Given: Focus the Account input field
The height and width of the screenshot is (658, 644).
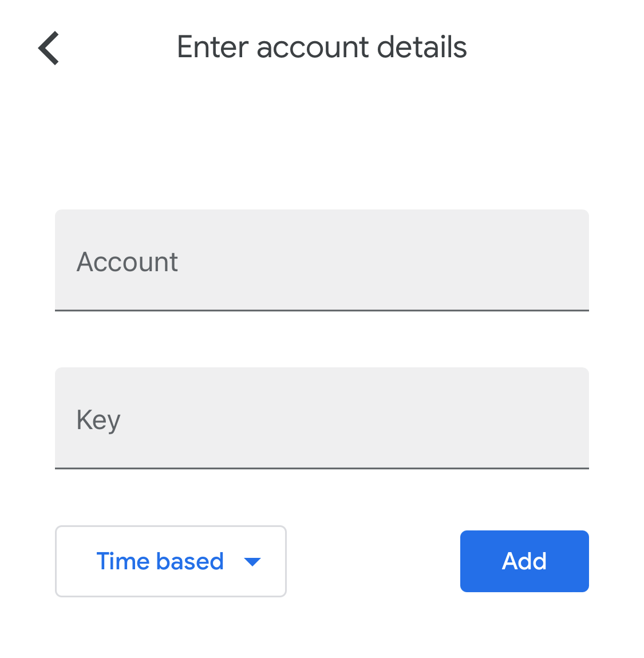Looking at the screenshot, I should [x=321, y=260].
